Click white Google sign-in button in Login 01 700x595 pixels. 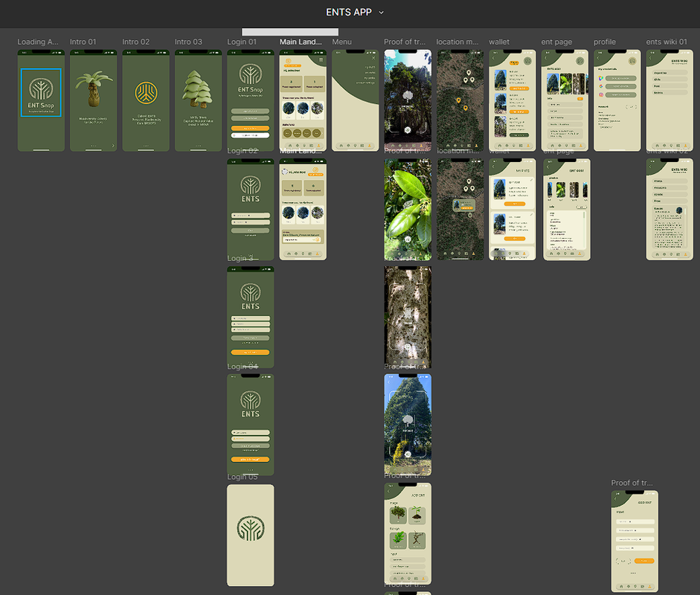click(250, 135)
